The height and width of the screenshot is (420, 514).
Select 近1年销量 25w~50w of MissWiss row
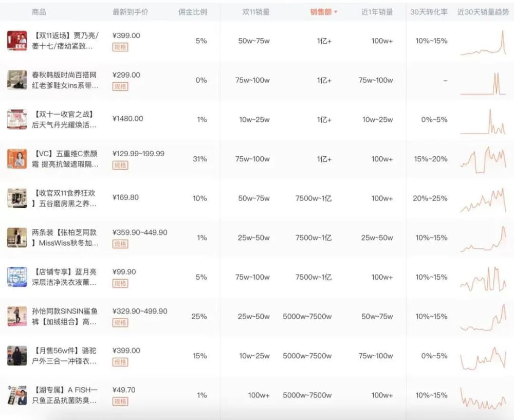pyautogui.click(x=377, y=238)
